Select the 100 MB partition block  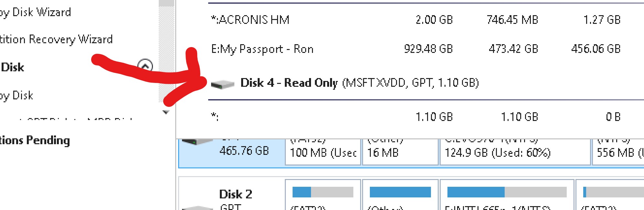(x=323, y=153)
